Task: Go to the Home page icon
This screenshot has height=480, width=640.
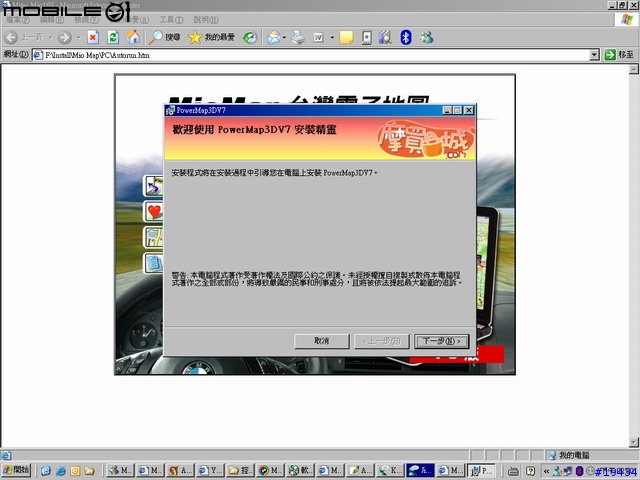Action: point(133,38)
